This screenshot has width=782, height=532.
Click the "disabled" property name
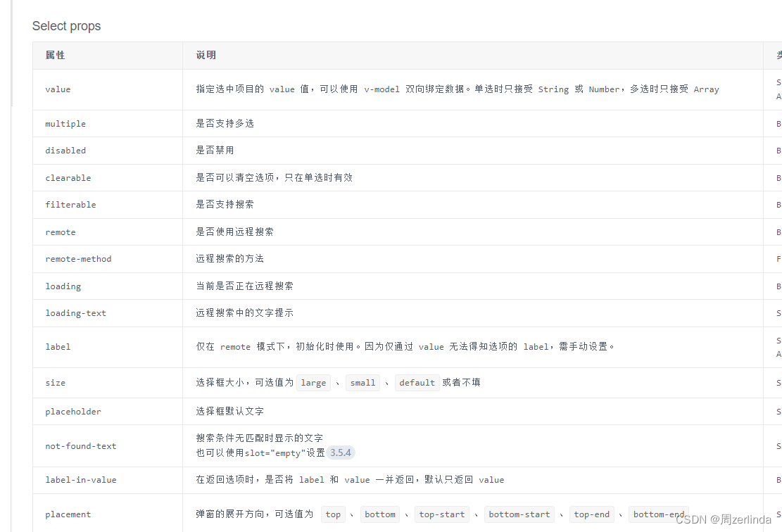65,150
